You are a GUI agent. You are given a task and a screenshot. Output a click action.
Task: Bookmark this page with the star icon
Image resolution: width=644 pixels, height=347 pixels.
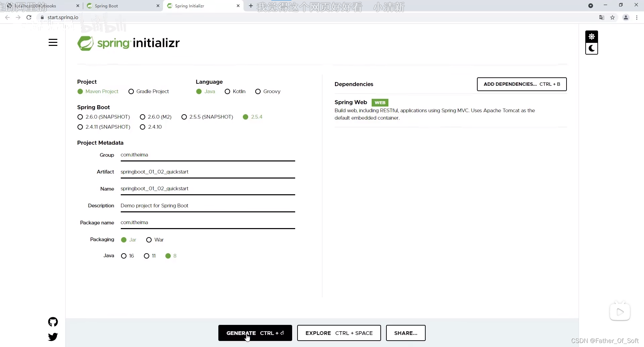pos(612,17)
